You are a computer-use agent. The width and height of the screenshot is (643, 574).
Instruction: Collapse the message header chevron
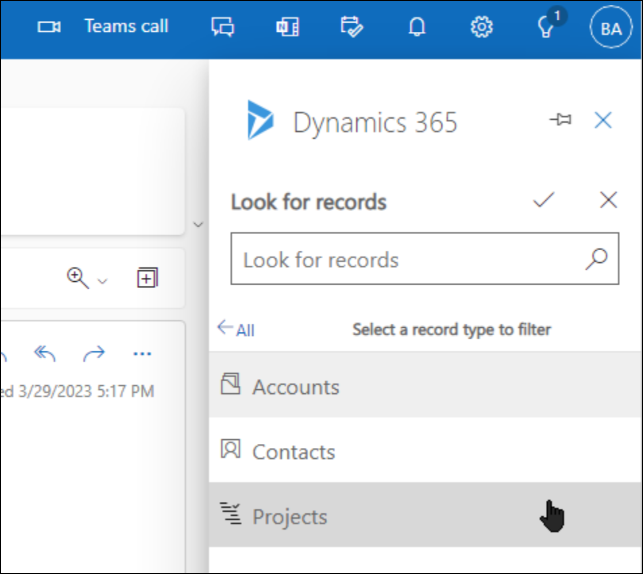[x=198, y=225]
